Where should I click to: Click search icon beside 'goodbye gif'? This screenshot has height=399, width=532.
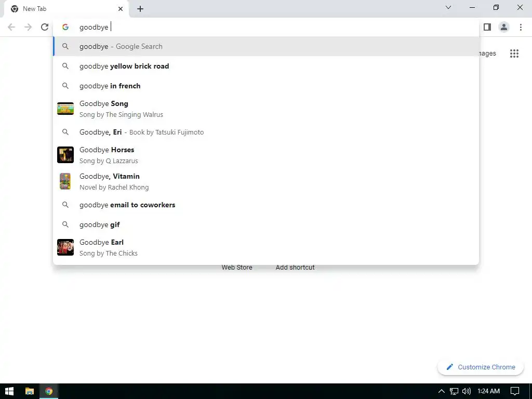tap(65, 224)
